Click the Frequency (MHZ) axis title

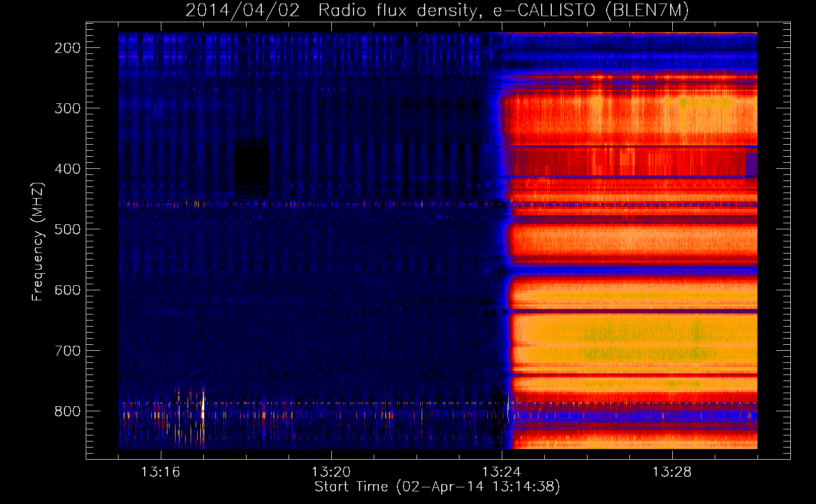point(38,241)
